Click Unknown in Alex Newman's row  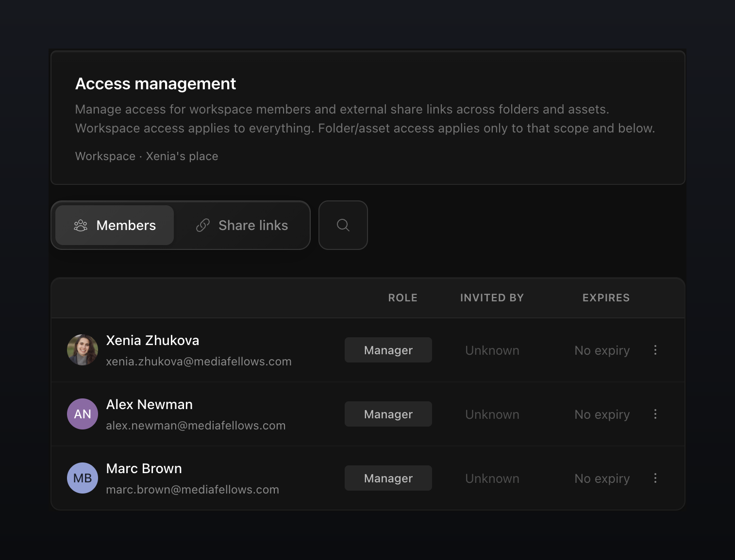[492, 414]
